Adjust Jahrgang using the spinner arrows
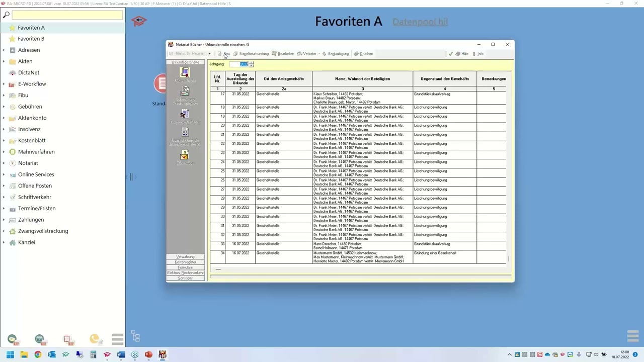The height and width of the screenshot is (362, 644). tap(251, 64)
